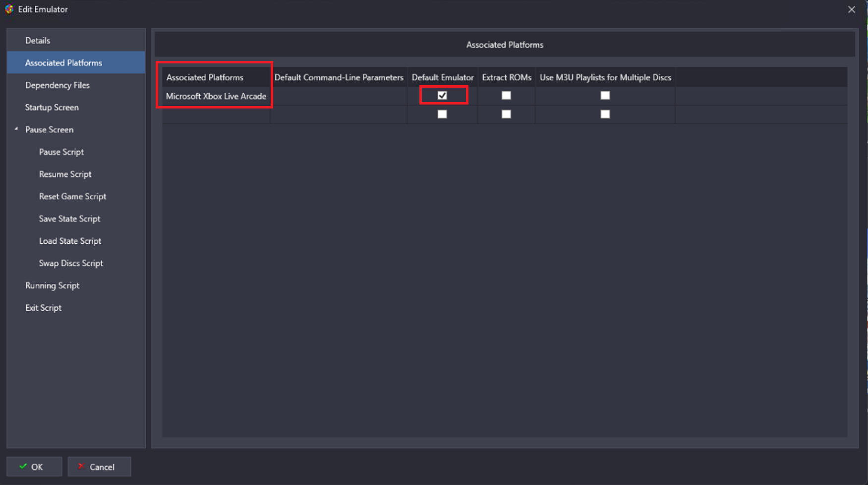Click the empty platform cell in new row

(x=216, y=114)
